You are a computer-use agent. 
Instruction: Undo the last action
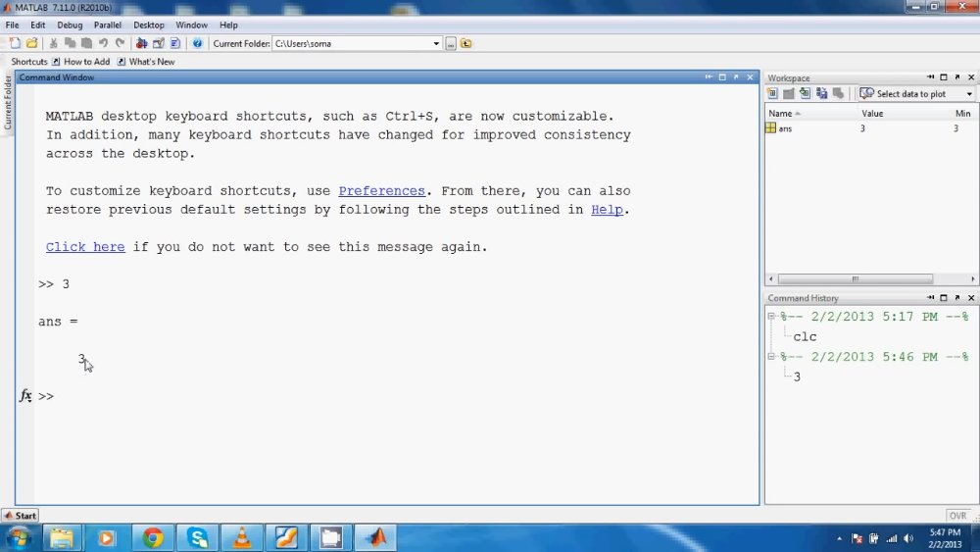(x=103, y=43)
